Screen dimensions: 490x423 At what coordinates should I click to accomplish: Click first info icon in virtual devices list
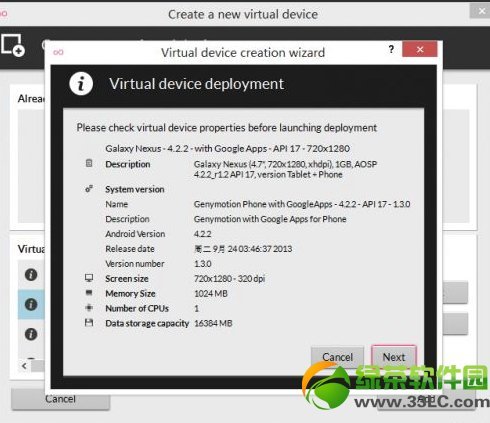tap(31, 275)
